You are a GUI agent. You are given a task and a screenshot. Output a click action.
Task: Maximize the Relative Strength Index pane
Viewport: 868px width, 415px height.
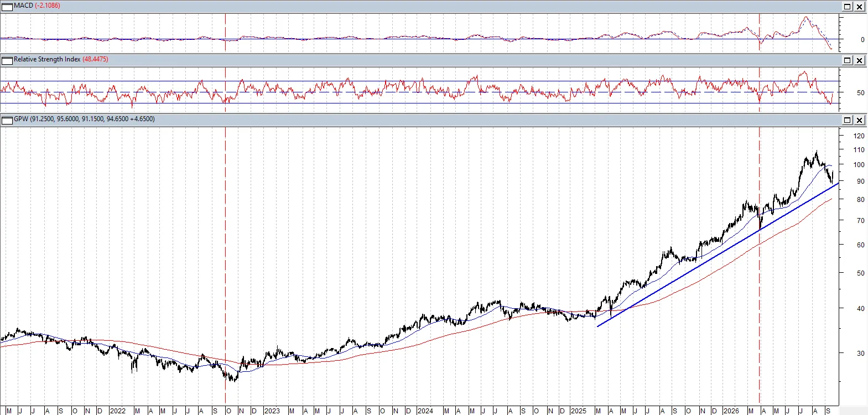pyautogui.click(x=848, y=60)
